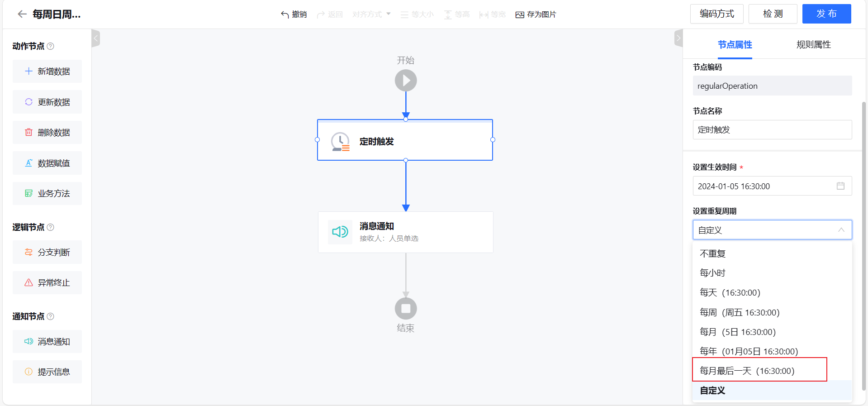Switch to the 规则属性 tab
868x406 pixels.
[x=813, y=45]
